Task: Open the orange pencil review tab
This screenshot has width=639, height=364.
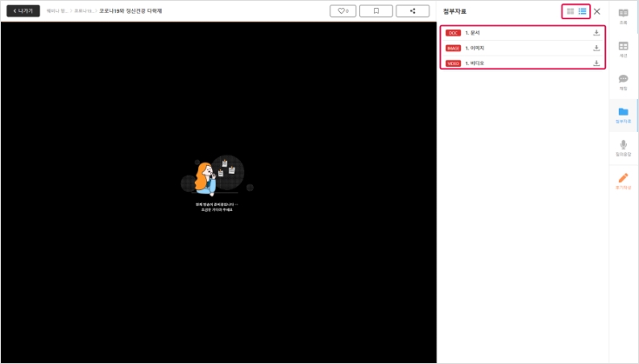Action: click(623, 182)
